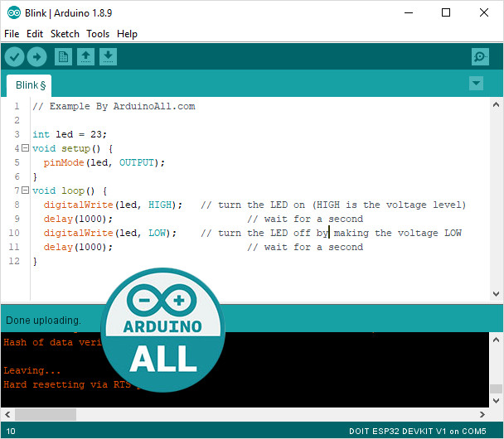Click 'delay(1000);' on line 11
The height and width of the screenshot is (439, 504).
(x=78, y=247)
